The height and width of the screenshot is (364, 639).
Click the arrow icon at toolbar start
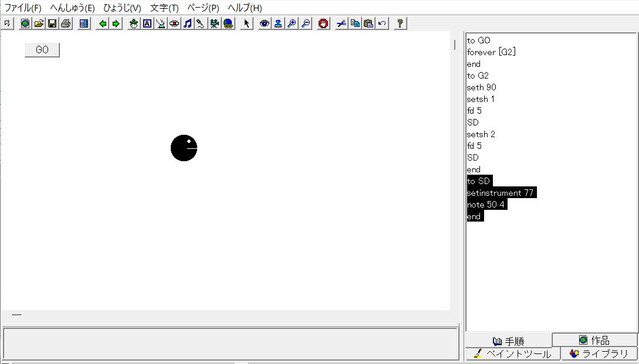(7, 23)
